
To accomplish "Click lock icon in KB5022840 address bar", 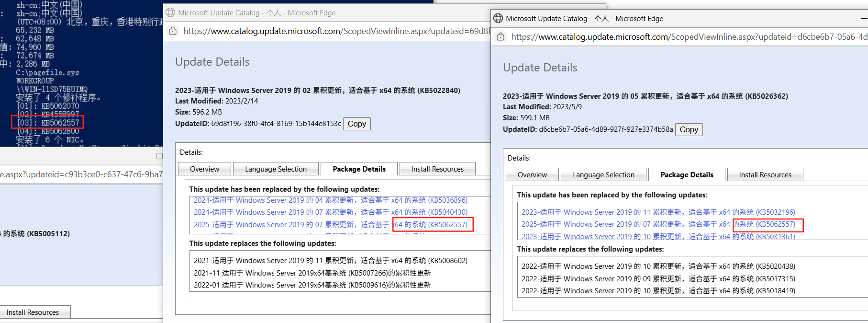I will pos(173,31).
